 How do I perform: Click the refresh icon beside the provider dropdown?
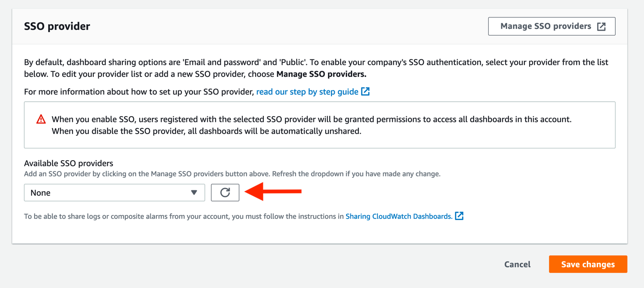click(225, 192)
